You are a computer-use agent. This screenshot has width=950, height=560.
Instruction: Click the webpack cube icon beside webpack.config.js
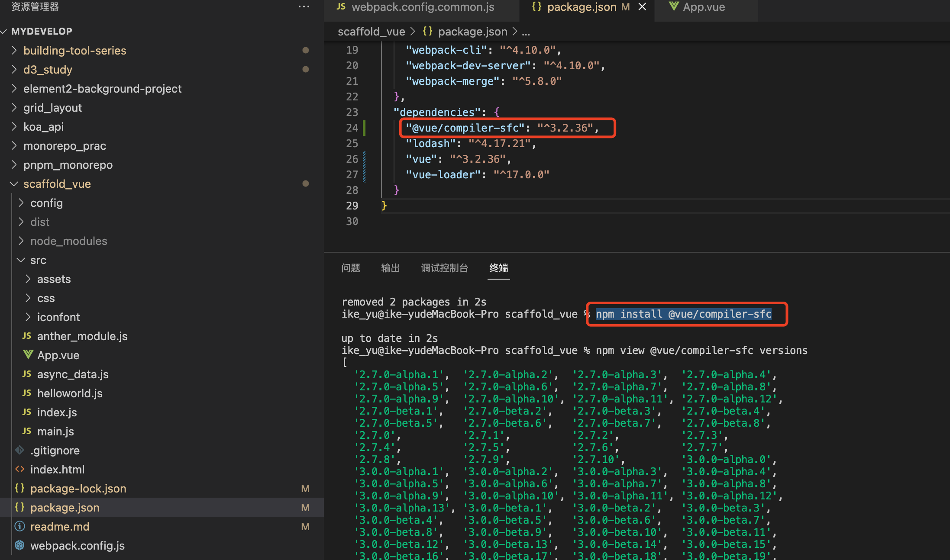coord(19,545)
